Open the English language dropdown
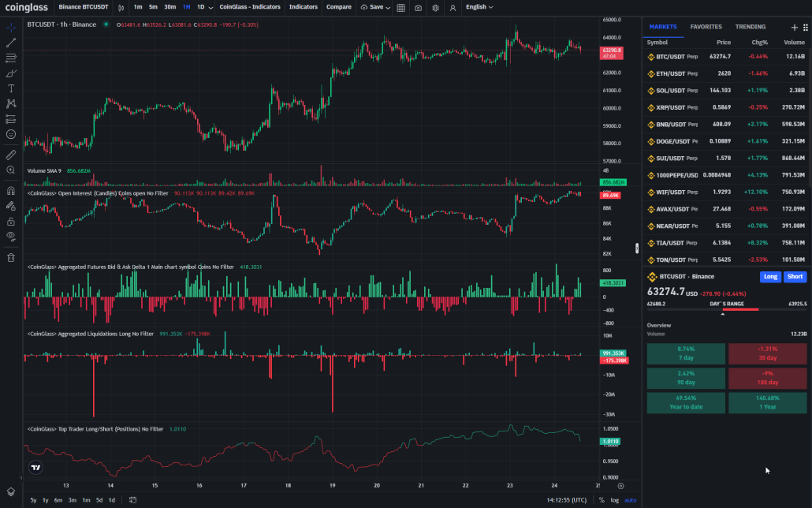812x508 pixels. coord(479,7)
